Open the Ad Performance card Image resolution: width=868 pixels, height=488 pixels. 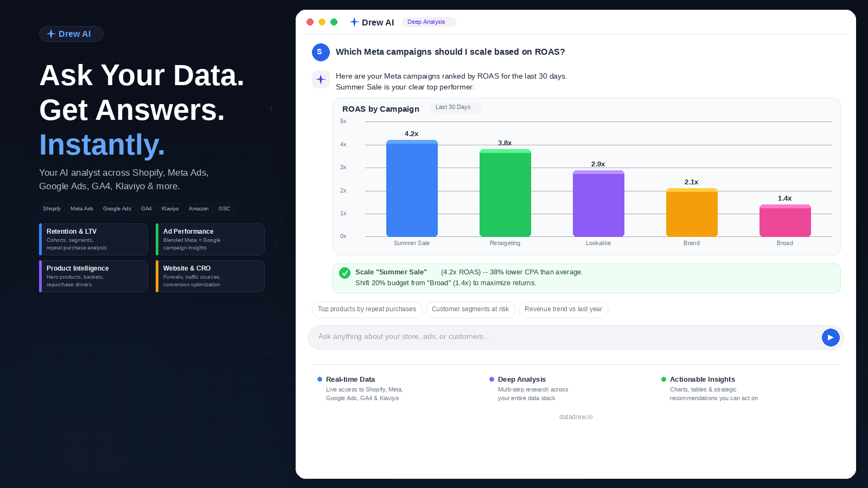point(210,239)
